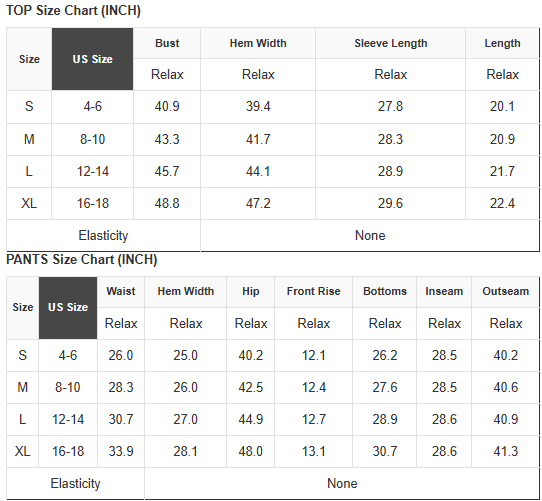Image resolution: width=542 pixels, height=501 pixels.
Task: Select the Front Rise column header
Action: [x=314, y=291]
